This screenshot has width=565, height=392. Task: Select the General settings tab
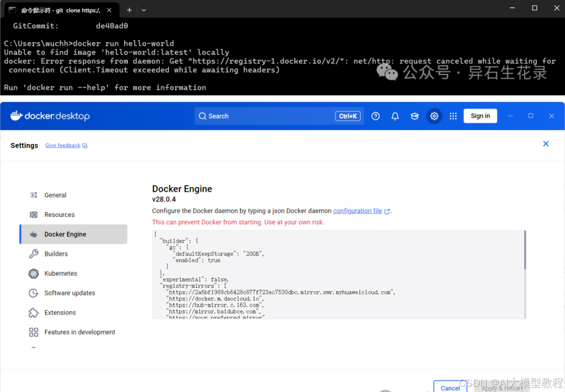tap(73, 195)
